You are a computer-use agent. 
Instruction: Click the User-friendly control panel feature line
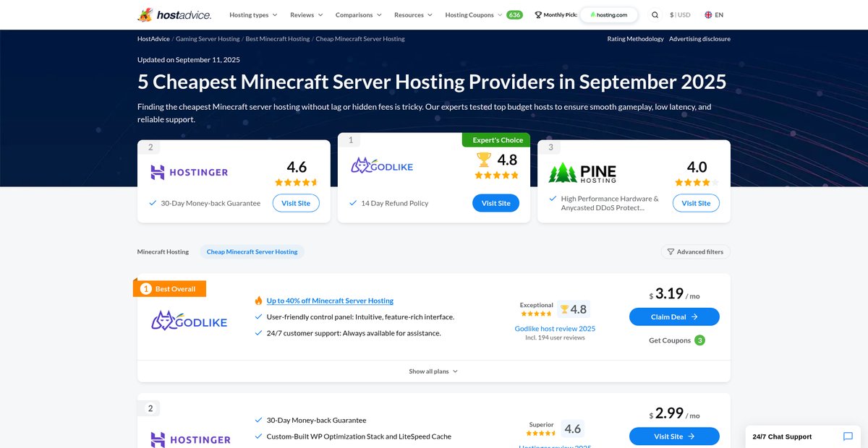point(360,316)
